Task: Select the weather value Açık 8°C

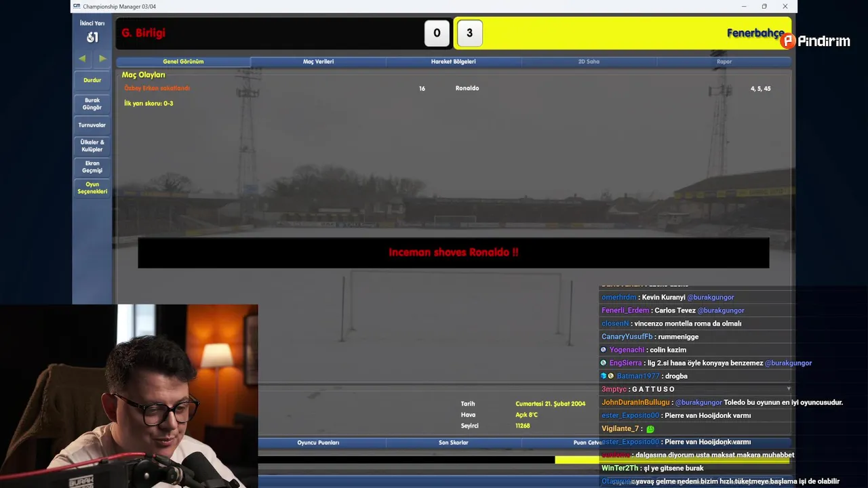Action: (526, 415)
